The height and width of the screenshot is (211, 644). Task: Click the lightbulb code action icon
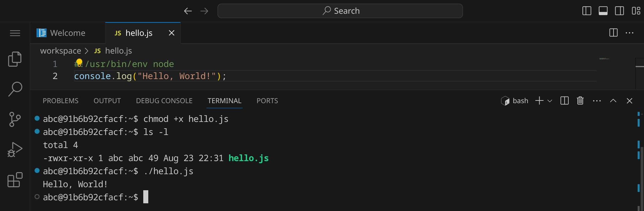[x=79, y=62]
